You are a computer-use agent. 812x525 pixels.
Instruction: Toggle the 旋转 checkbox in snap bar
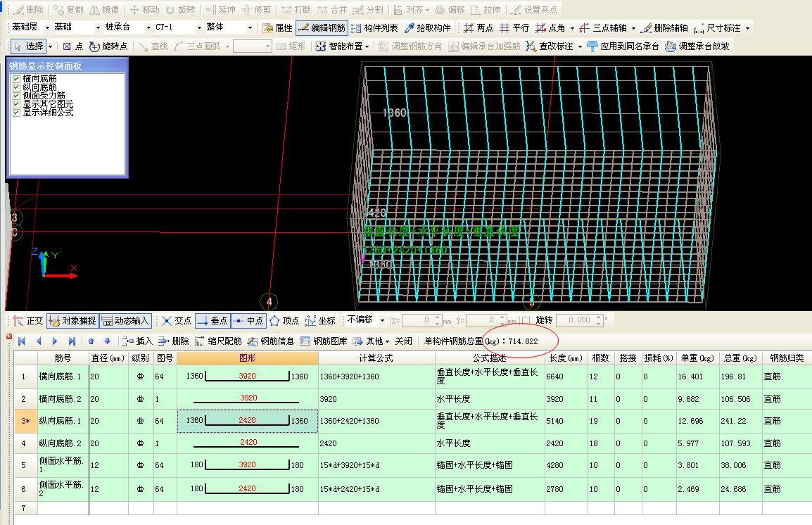[526, 320]
